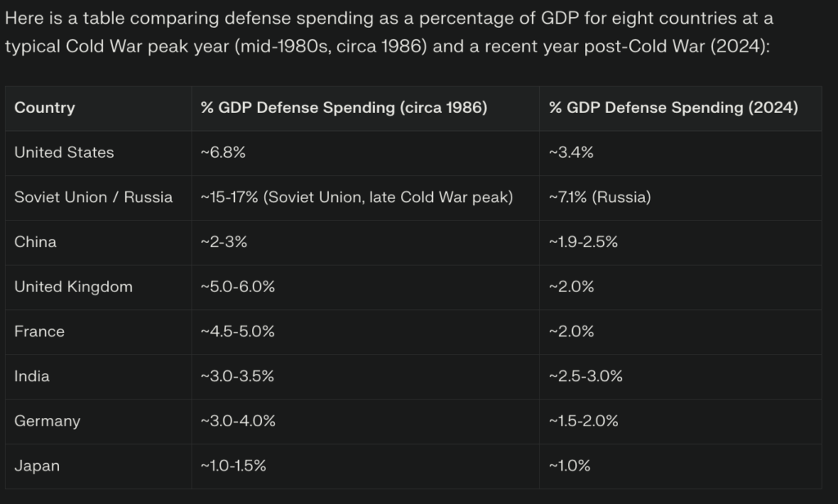The height and width of the screenshot is (504, 838).
Task: Select the United States row label
Action: coord(65,153)
